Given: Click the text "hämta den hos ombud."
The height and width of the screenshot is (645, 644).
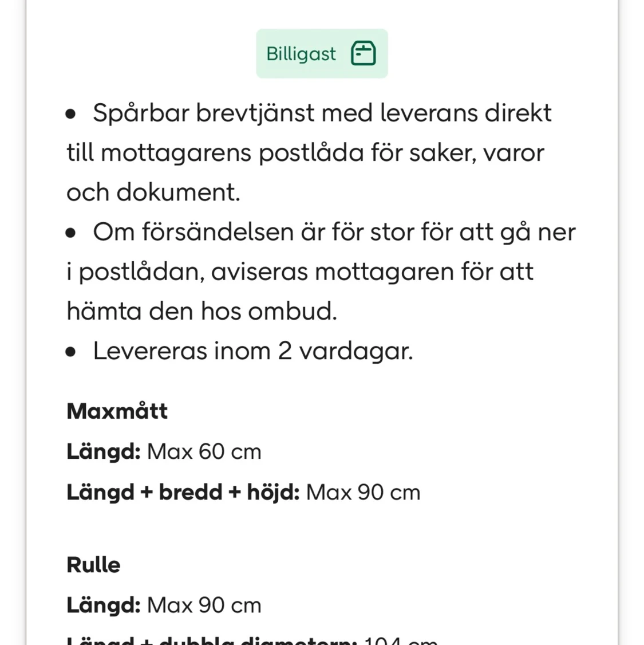Looking at the screenshot, I should tap(202, 311).
